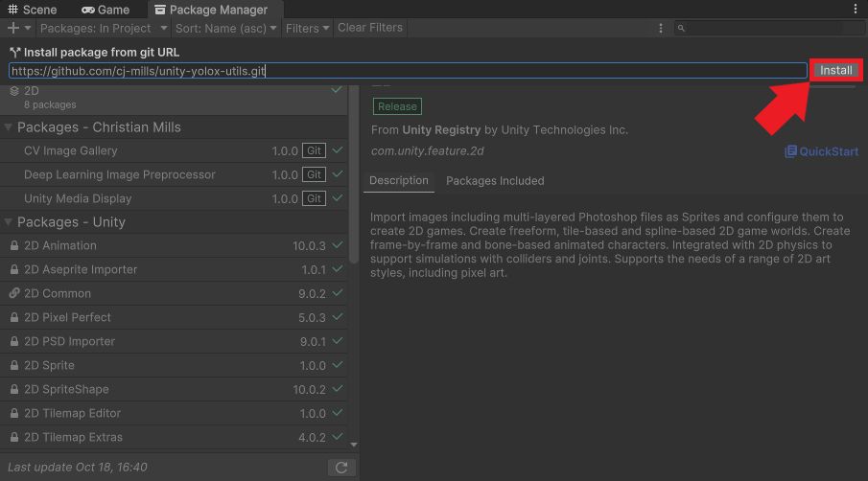Select the 2D Tilemap Editor package
Viewport: 868px width, 481px height.
click(x=174, y=413)
